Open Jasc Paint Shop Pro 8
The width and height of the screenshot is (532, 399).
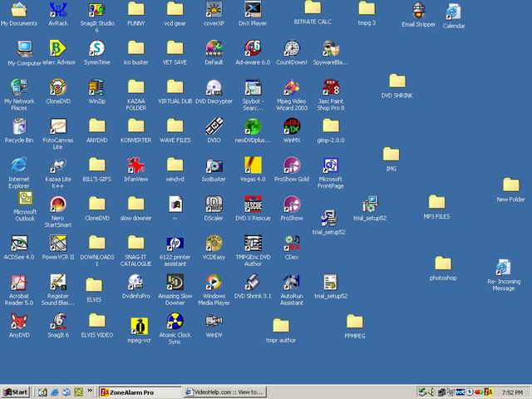click(x=331, y=88)
